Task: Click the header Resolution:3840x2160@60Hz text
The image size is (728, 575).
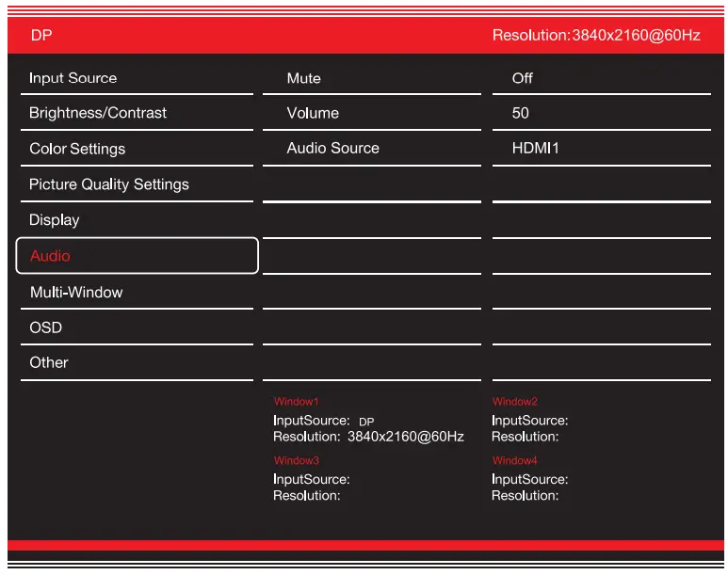Action: pyautogui.click(x=596, y=35)
